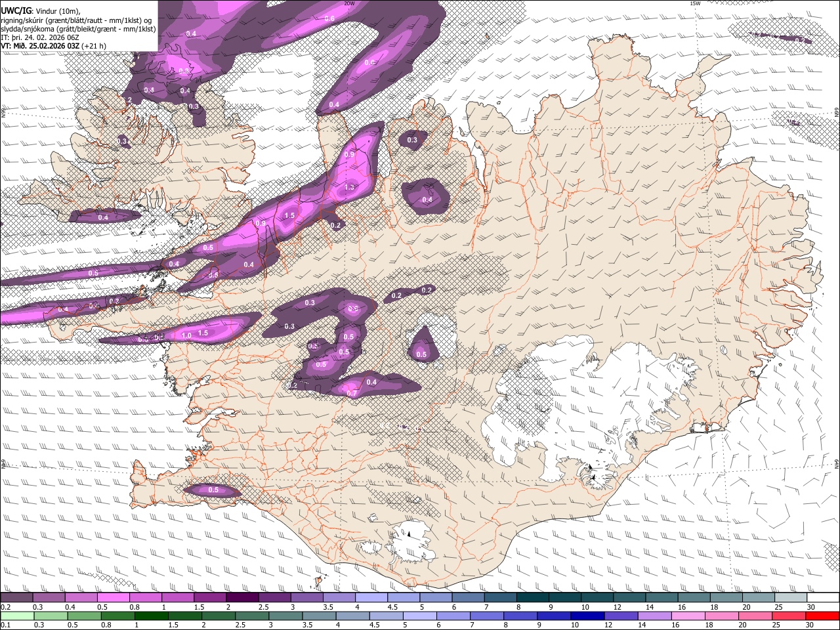Screen dimensions: 840x630
Task: Click the '20W' longitude label
Action: [349, 3]
